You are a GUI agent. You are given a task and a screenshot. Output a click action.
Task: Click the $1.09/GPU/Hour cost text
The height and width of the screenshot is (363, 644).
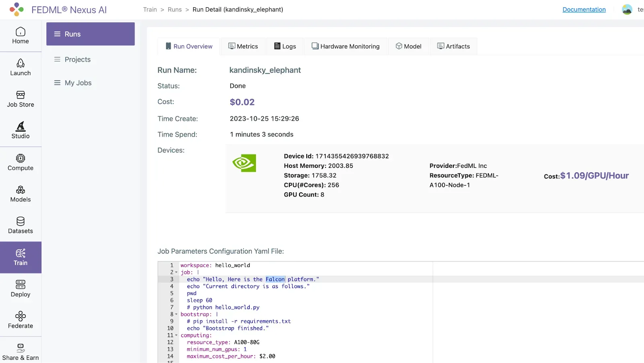[x=594, y=175]
